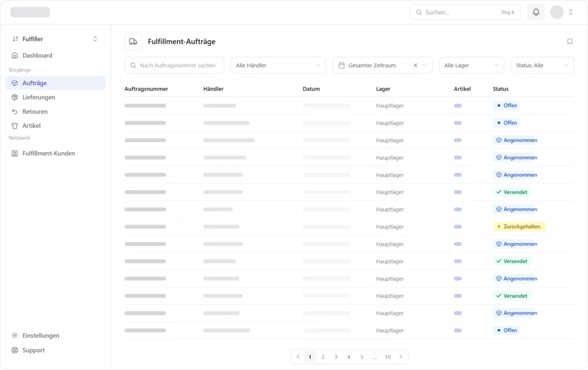Click the Händler column header

(x=214, y=89)
